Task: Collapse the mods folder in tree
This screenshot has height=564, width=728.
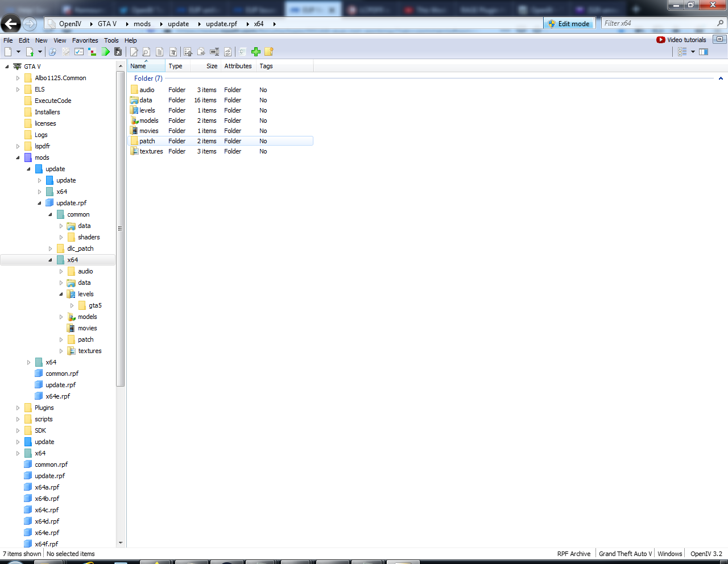Action: coord(18,157)
